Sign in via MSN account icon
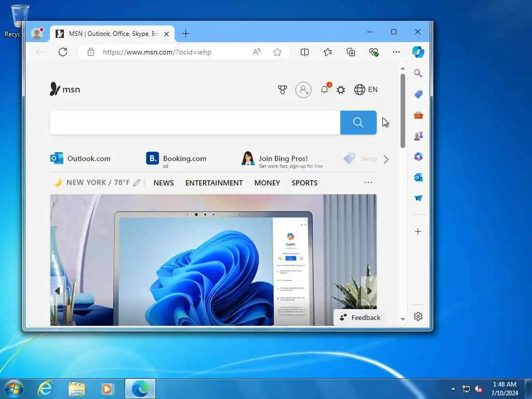 pyautogui.click(x=303, y=89)
